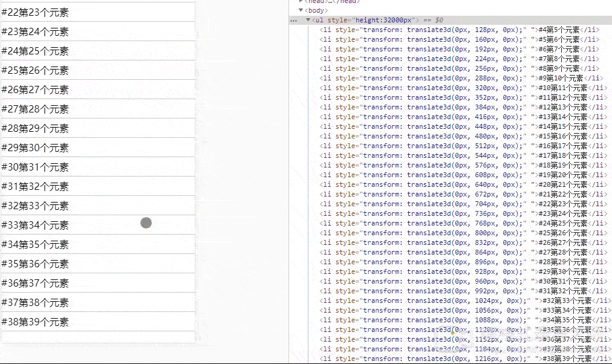612x364 pixels.
Task: Collapse the body element node
Action: pyautogui.click(x=301, y=10)
